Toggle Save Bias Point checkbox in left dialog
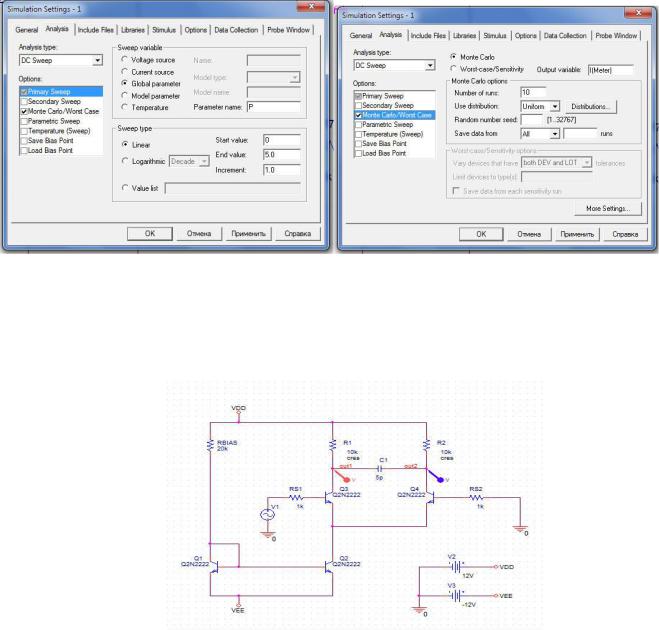 point(24,141)
